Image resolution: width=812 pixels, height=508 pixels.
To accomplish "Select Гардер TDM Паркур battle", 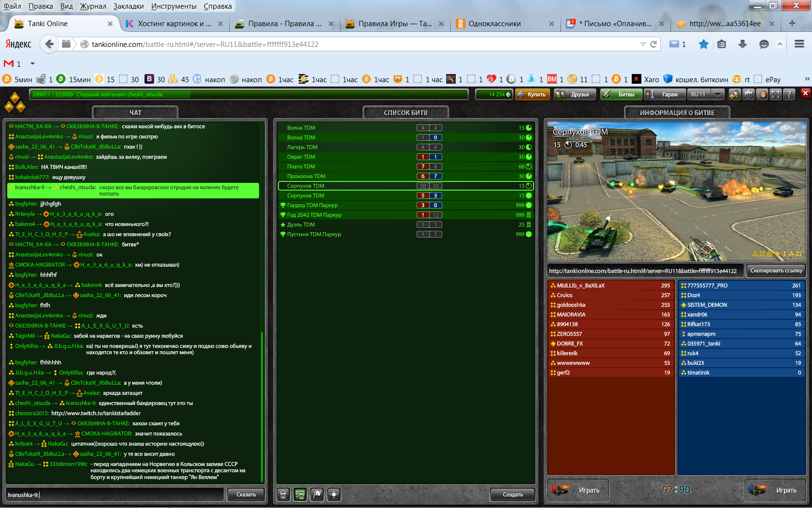I will (x=406, y=205).
